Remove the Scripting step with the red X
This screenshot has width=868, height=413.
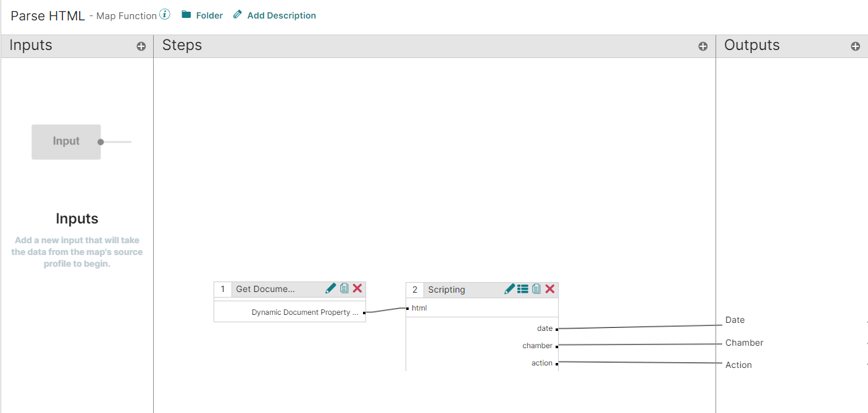coord(550,289)
